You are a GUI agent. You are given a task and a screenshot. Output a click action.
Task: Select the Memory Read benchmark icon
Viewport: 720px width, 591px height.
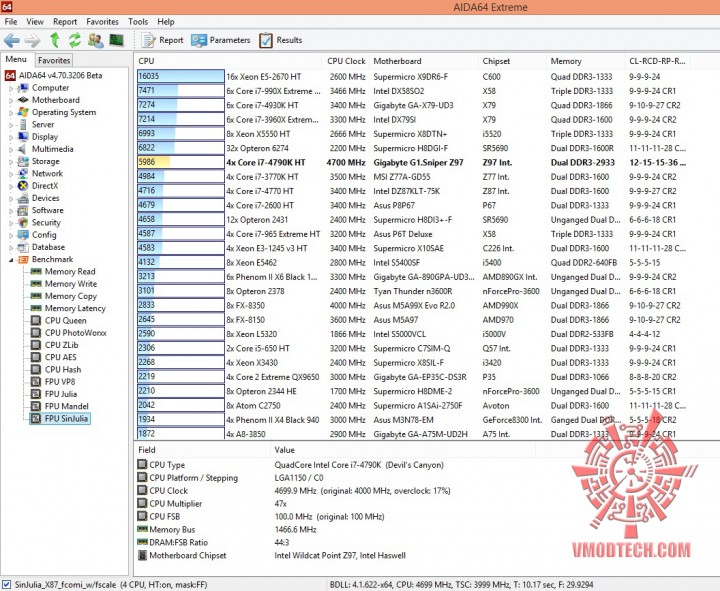pyautogui.click(x=36, y=271)
